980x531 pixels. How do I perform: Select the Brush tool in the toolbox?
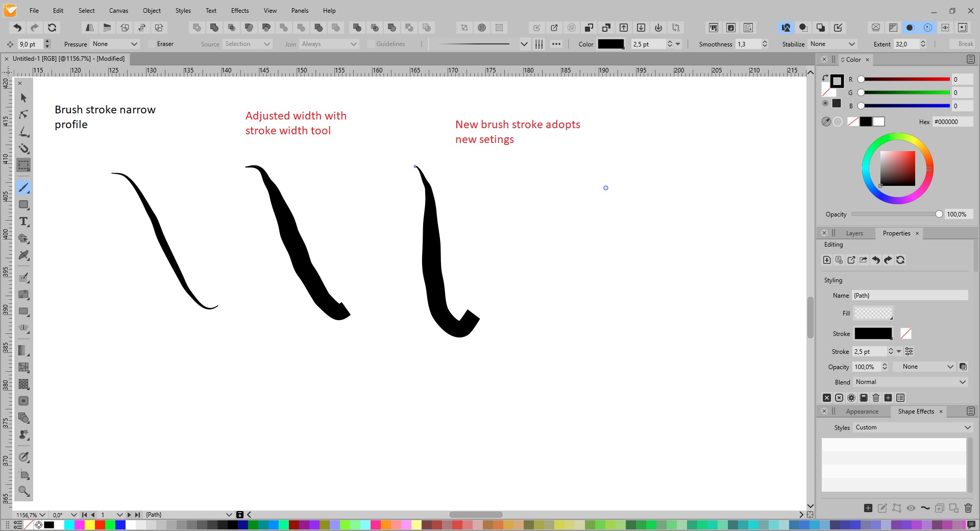pos(23,188)
